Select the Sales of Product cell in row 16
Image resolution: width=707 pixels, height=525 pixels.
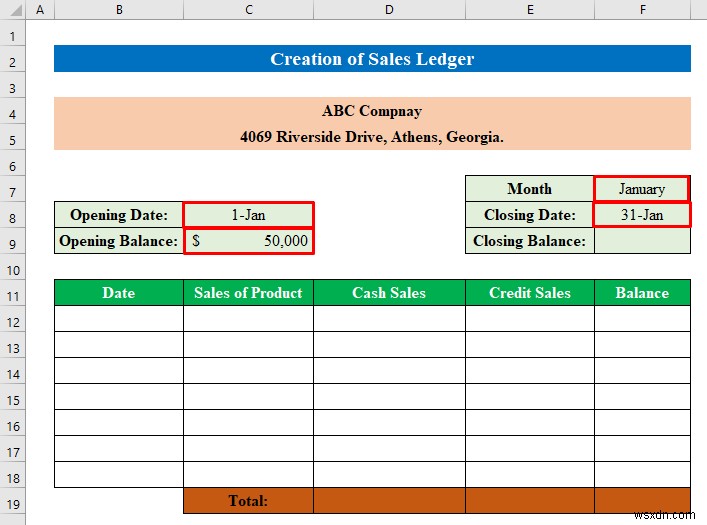(x=248, y=423)
